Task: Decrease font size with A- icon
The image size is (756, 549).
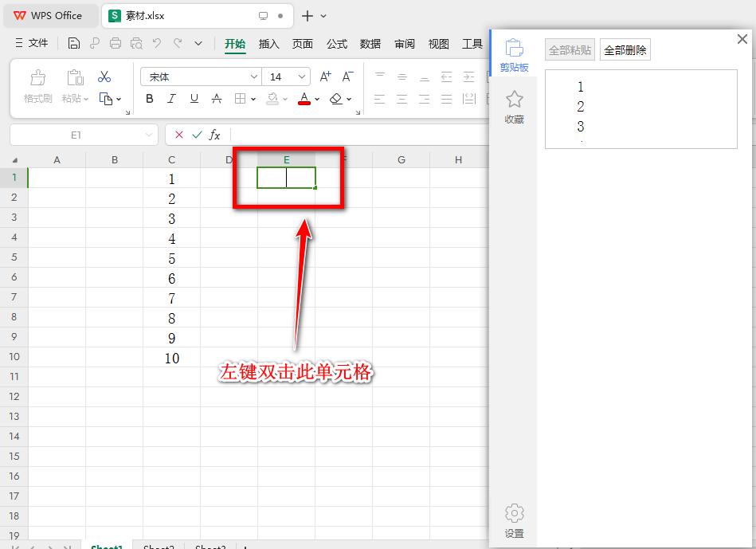Action: 347,76
